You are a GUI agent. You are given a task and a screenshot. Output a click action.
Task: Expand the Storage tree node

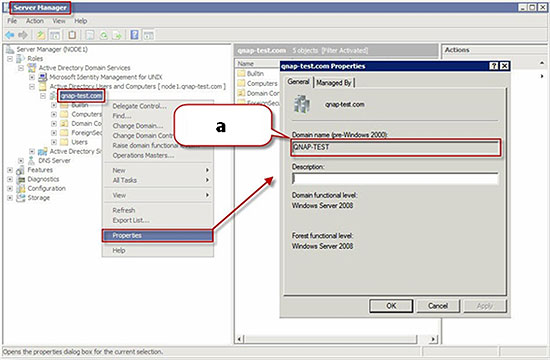tap(10, 198)
